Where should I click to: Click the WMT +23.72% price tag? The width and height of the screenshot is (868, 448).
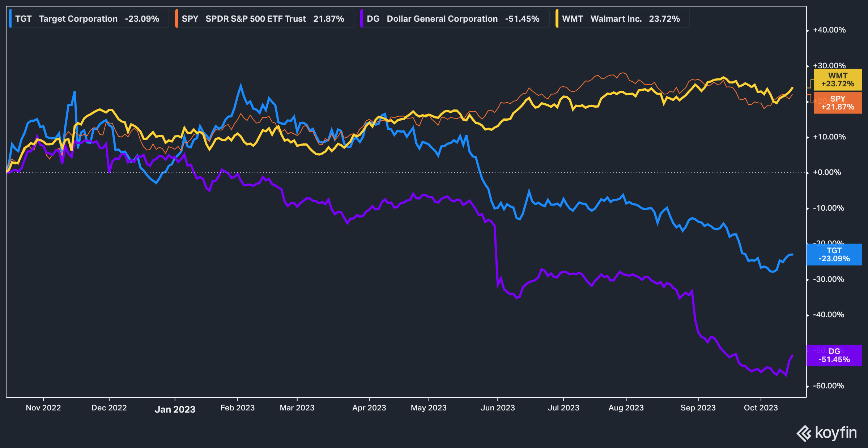(838, 80)
